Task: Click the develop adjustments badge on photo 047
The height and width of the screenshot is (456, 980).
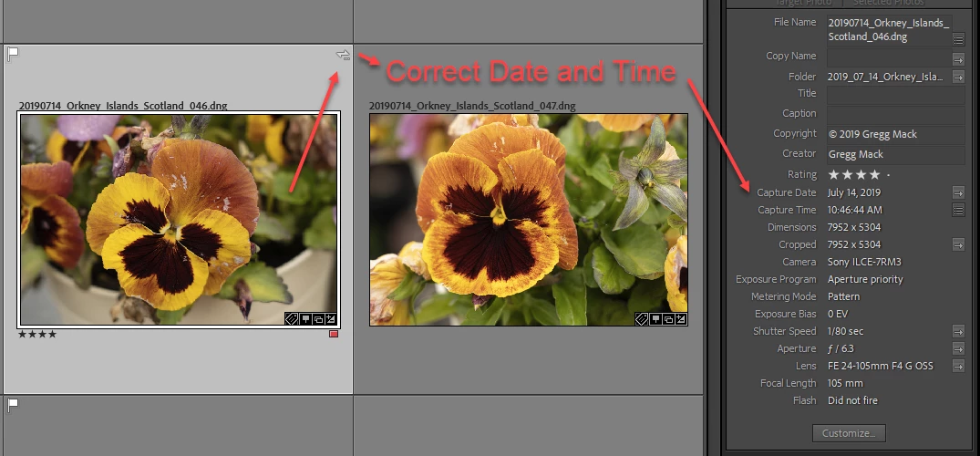Action: coord(681,319)
